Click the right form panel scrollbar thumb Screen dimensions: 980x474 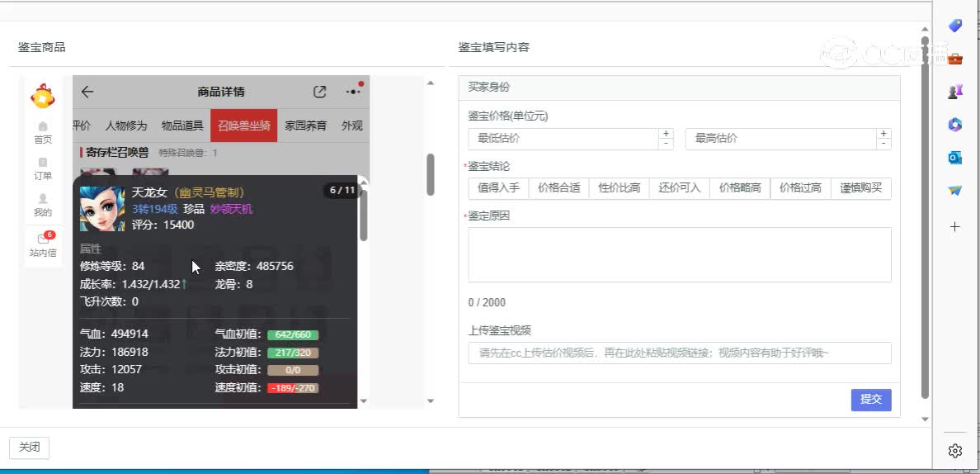click(925, 217)
